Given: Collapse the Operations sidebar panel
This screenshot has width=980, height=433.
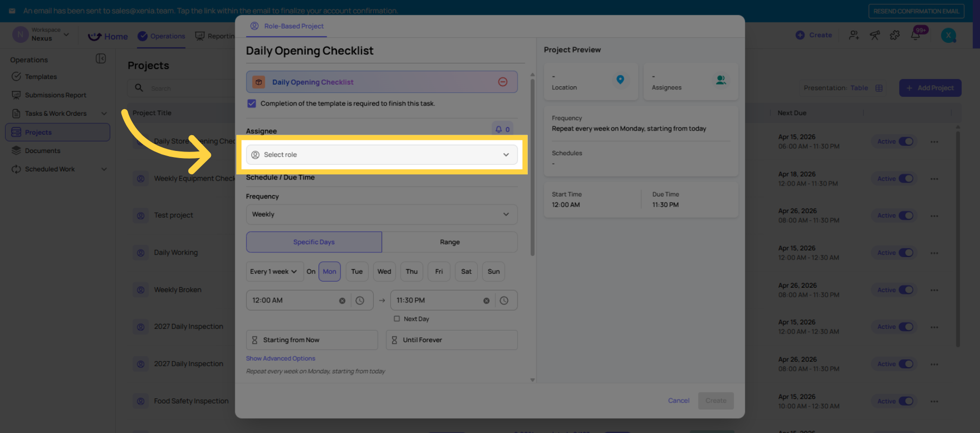Looking at the screenshot, I should tap(101, 59).
